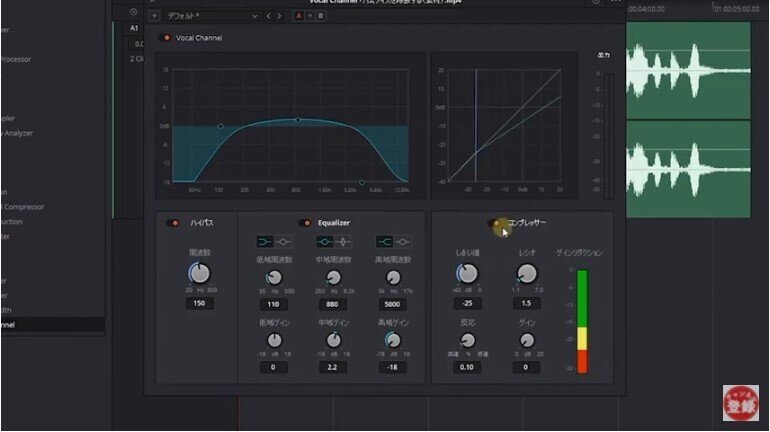The image size is (770, 432).
Task: Click the mid band handle on EQ curve
Action: point(298,120)
